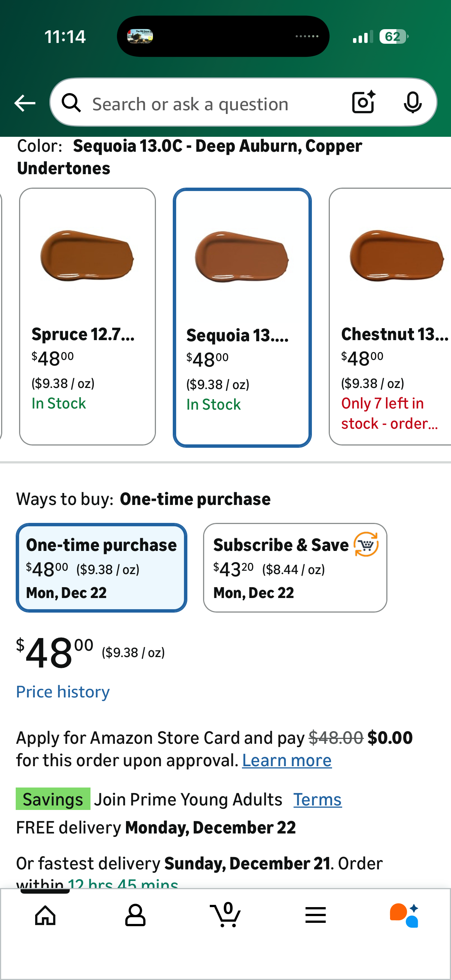Screen dimensions: 451x980
Task: Tap the back arrow icon
Action: (x=25, y=103)
